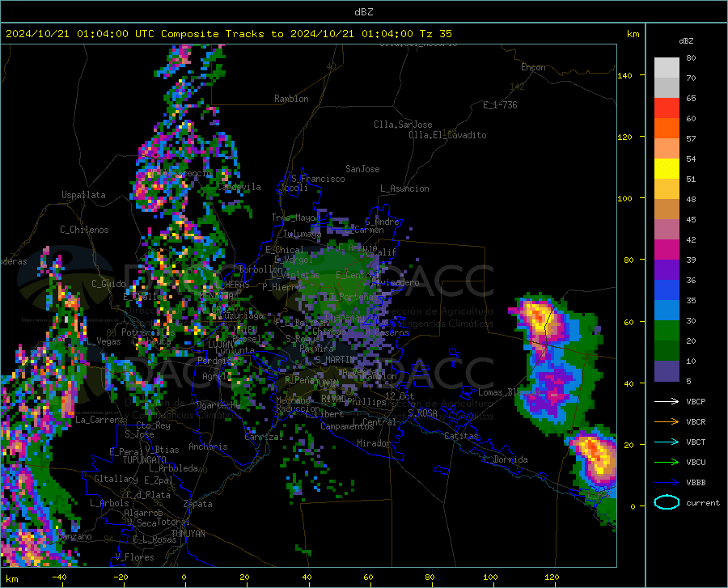Click the La_Carrera label
The width and height of the screenshot is (728, 588).
(99, 420)
